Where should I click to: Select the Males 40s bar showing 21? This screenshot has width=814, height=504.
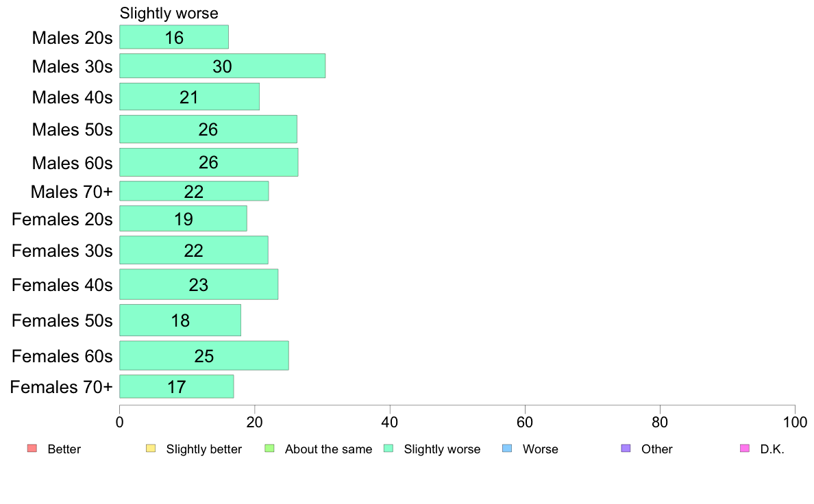[x=190, y=97]
